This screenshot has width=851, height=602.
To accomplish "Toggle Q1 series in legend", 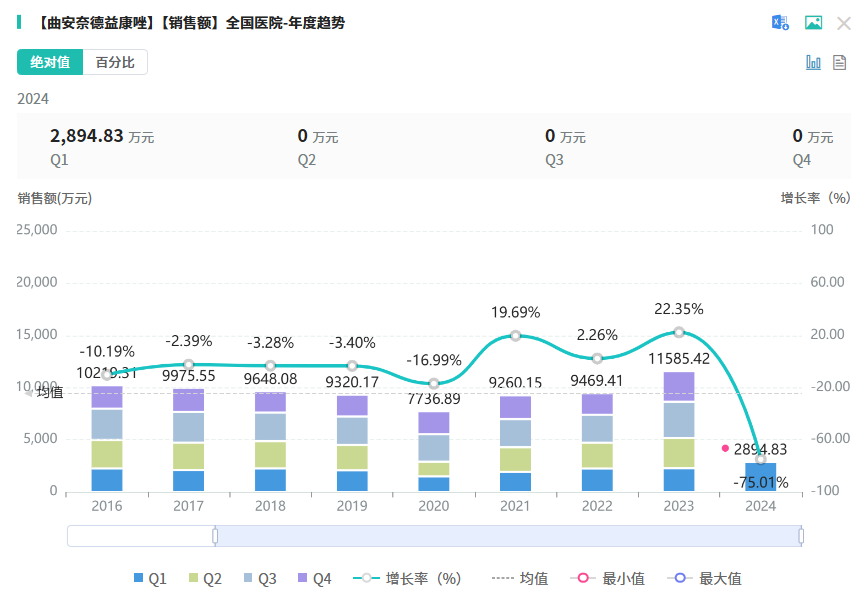I will click(x=150, y=578).
